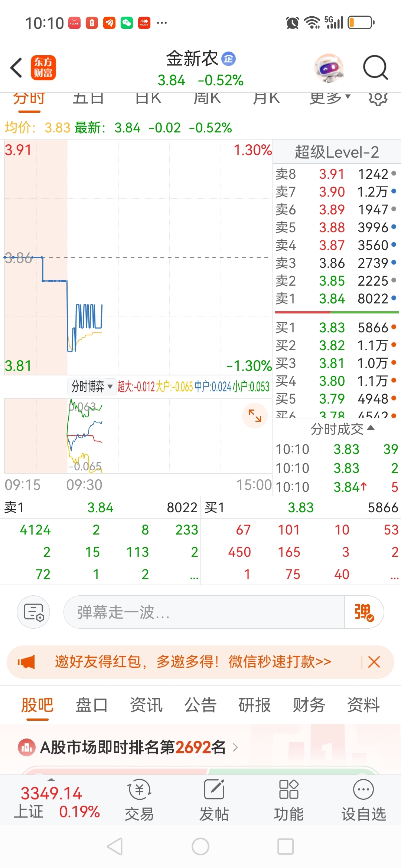Open the red packet invitation banner
Screen dimensions: 401x868
point(193,662)
